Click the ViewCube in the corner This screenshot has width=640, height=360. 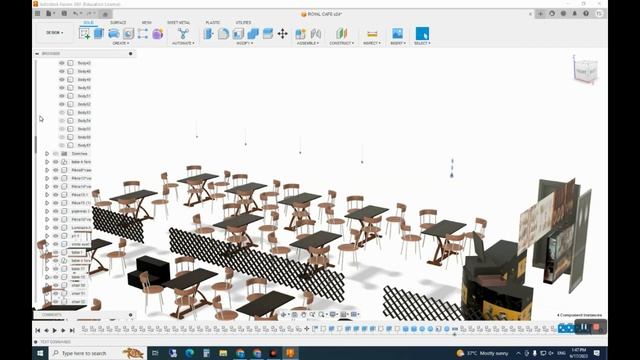(x=586, y=71)
